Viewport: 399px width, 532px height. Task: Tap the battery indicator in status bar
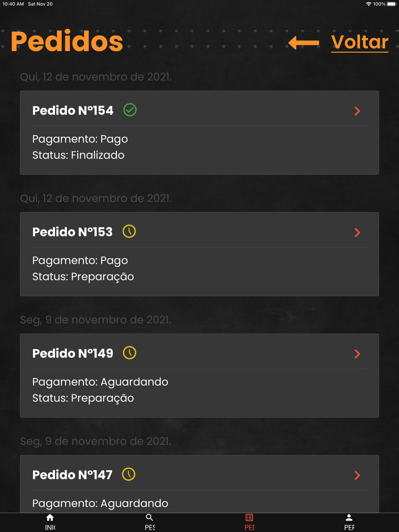pos(391,4)
